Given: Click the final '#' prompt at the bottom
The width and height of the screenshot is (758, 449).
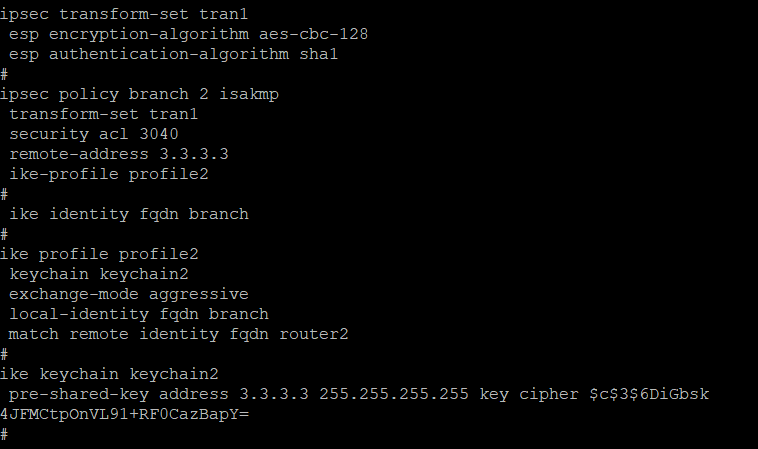Looking at the screenshot, I should pyautogui.click(x=5, y=433).
